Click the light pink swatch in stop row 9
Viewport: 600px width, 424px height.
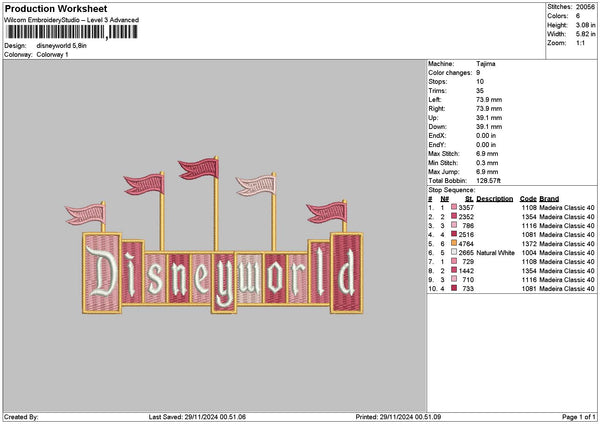454,279
